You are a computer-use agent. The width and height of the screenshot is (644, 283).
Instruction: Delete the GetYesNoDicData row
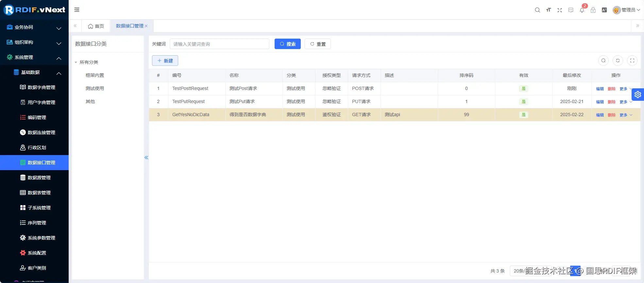[612, 115]
